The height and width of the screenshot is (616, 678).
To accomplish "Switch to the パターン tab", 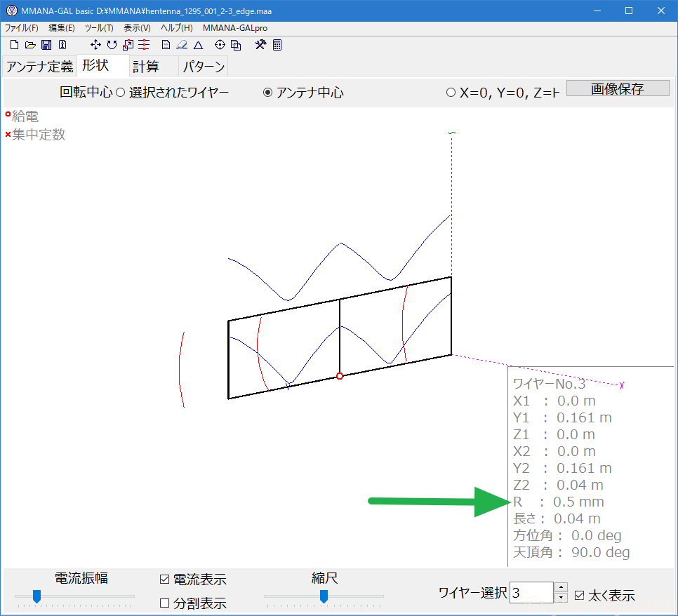I will pos(204,67).
